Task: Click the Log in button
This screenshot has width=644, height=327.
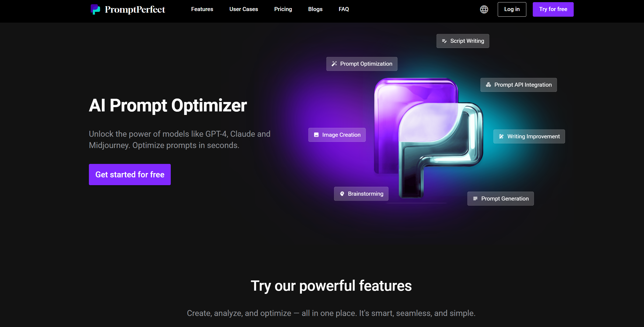Action: (x=512, y=9)
